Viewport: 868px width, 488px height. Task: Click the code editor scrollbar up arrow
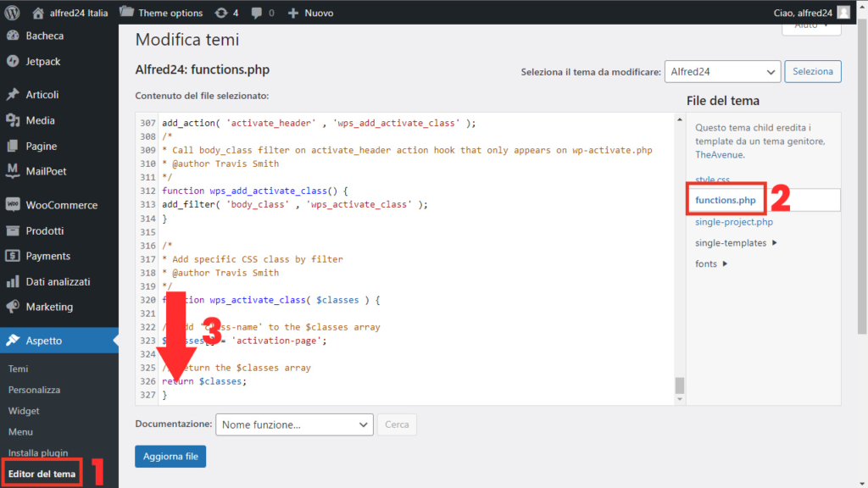[x=679, y=119]
